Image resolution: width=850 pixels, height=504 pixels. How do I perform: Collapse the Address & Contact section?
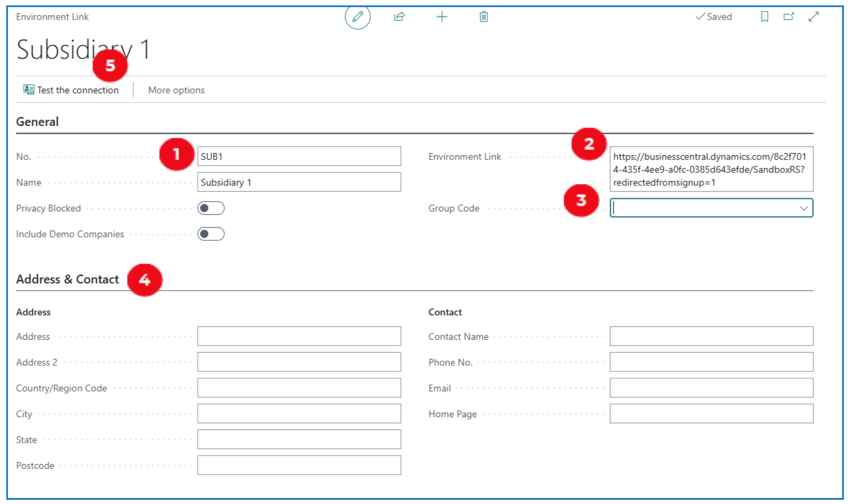point(68,279)
